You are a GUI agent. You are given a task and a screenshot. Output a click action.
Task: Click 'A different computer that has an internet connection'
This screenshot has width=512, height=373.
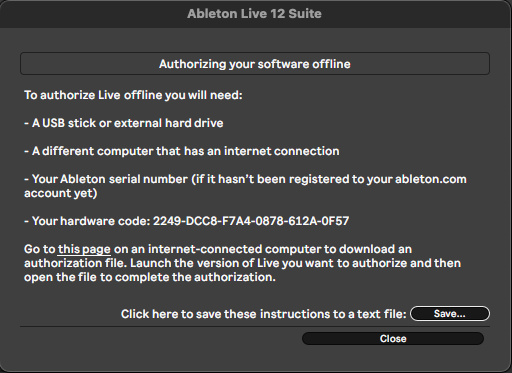click(182, 151)
